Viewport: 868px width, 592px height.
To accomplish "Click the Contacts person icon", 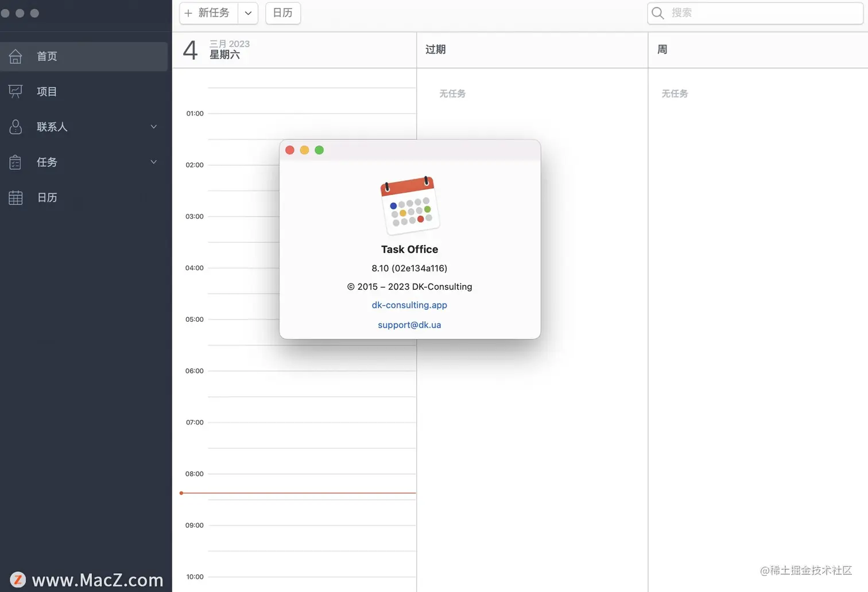I will 15,127.
